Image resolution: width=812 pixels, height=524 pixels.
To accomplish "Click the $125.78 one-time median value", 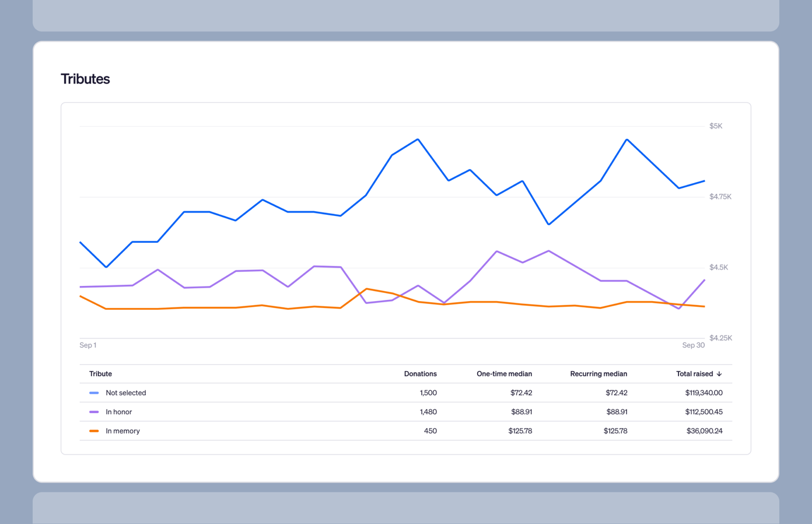I will (x=520, y=431).
